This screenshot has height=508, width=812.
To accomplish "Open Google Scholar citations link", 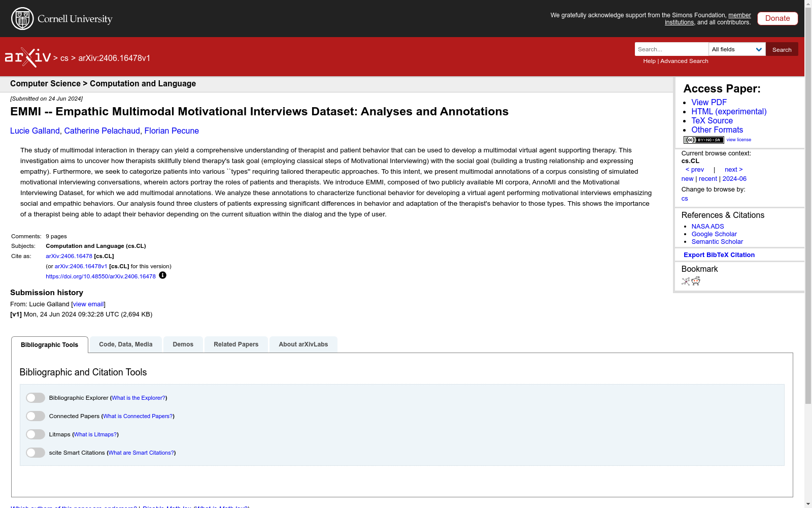I will (x=714, y=234).
